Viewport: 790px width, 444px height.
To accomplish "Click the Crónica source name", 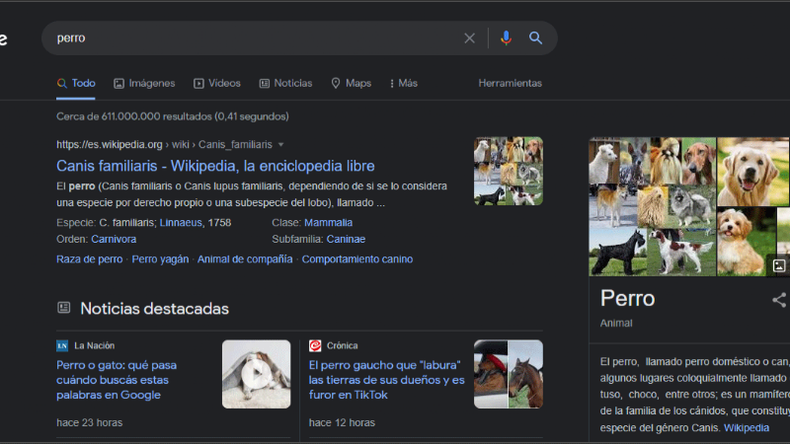I will [x=342, y=346].
